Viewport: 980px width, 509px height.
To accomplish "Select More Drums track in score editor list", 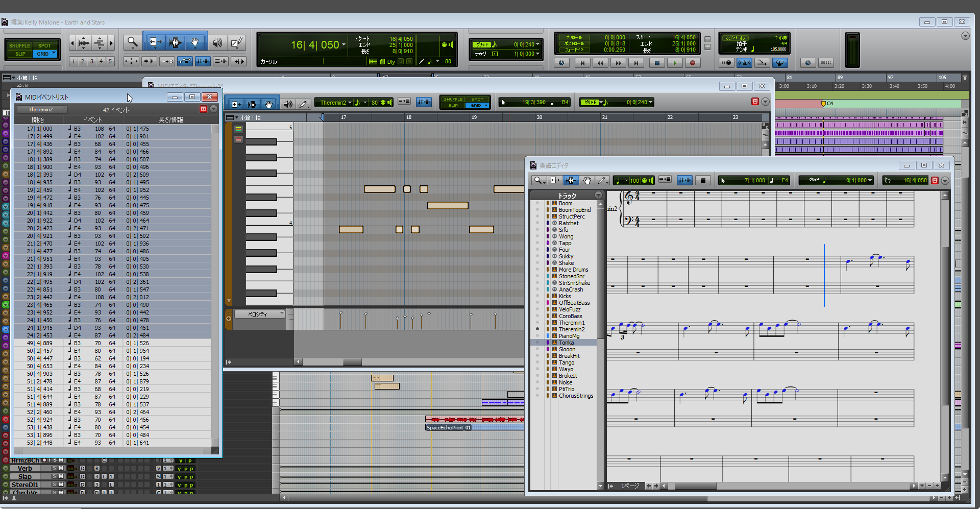I will click(x=573, y=270).
